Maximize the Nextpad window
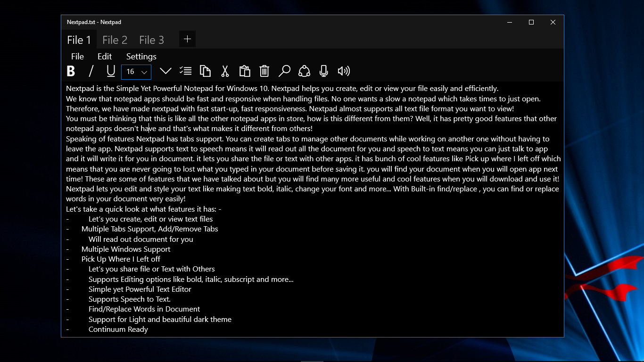This screenshot has width=644, height=362. point(531,22)
